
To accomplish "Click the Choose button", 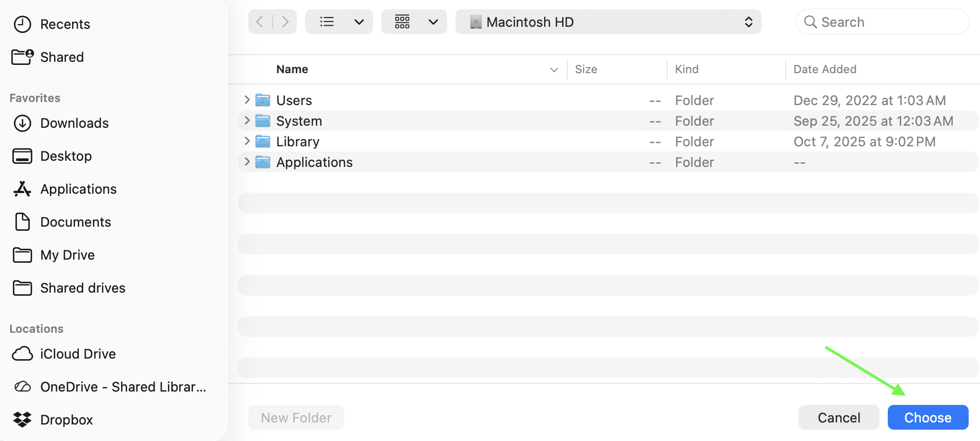I will tap(927, 417).
